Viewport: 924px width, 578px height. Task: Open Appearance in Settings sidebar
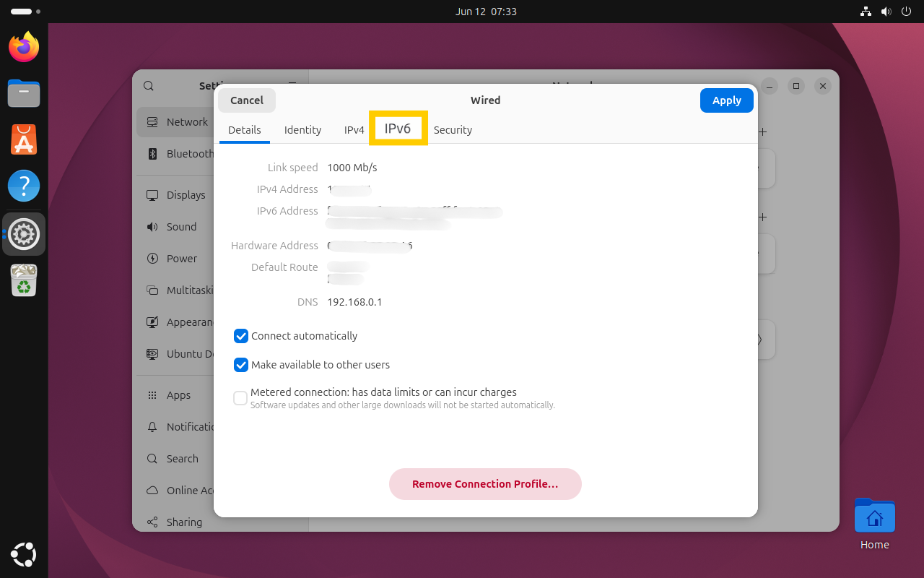(175, 322)
